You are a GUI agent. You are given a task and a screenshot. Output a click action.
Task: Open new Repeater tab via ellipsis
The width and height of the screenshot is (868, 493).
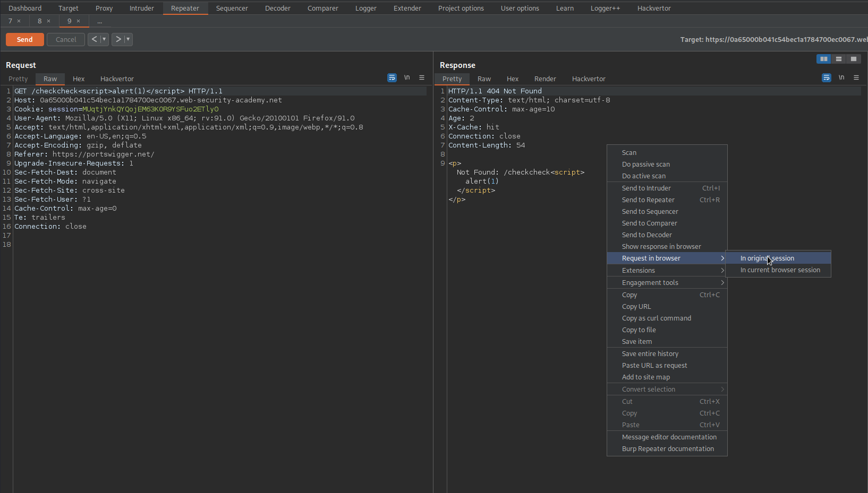(99, 21)
